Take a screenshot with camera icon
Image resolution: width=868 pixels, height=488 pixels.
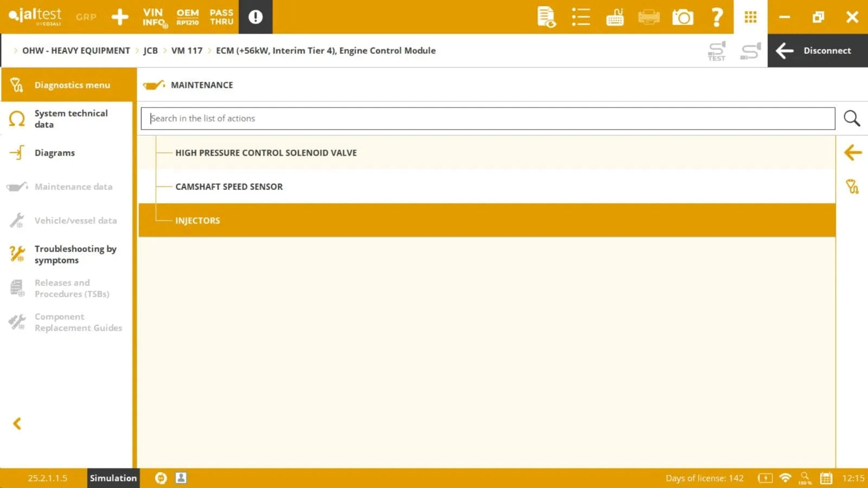pyautogui.click(x=682, y=17)
